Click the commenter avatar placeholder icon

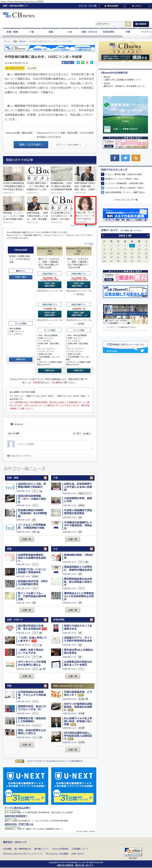tap(11, 444)
